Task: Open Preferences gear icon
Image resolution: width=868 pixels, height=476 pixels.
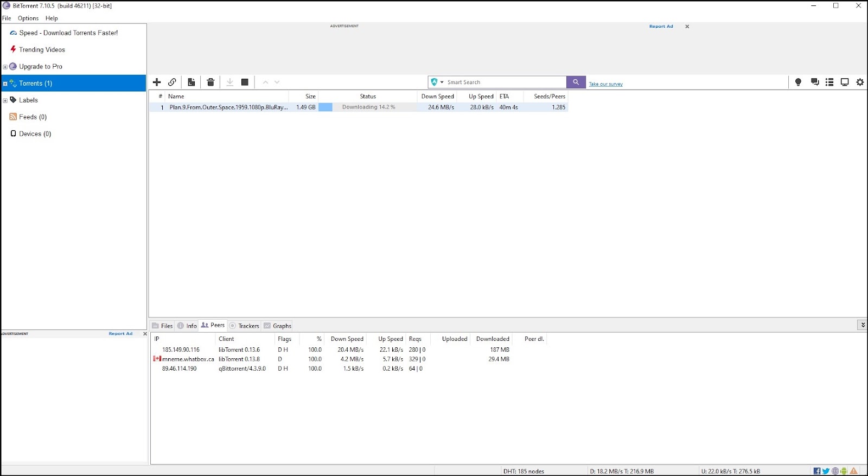Action: point(860,82)
